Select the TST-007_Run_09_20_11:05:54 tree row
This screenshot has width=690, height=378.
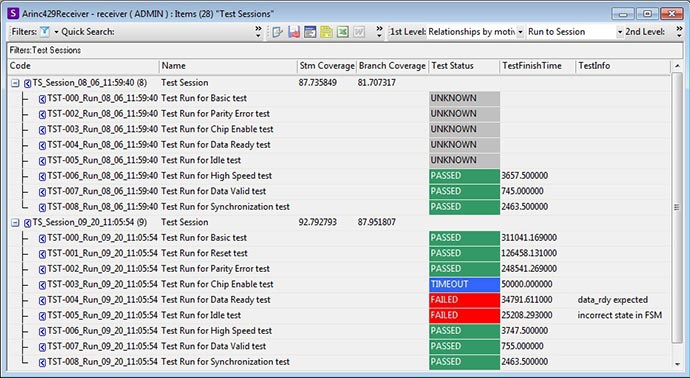click(102, 346)
